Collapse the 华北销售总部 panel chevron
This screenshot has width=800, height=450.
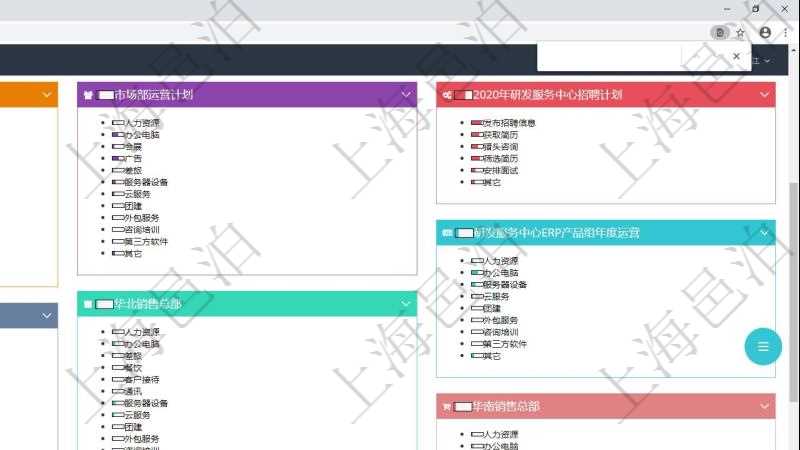pos(406,304)
